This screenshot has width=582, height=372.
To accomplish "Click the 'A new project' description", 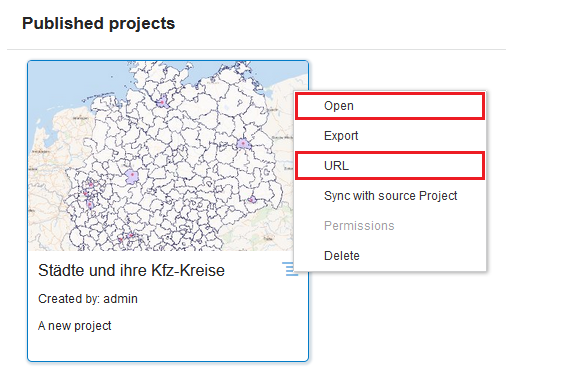I will coord(75,326).
